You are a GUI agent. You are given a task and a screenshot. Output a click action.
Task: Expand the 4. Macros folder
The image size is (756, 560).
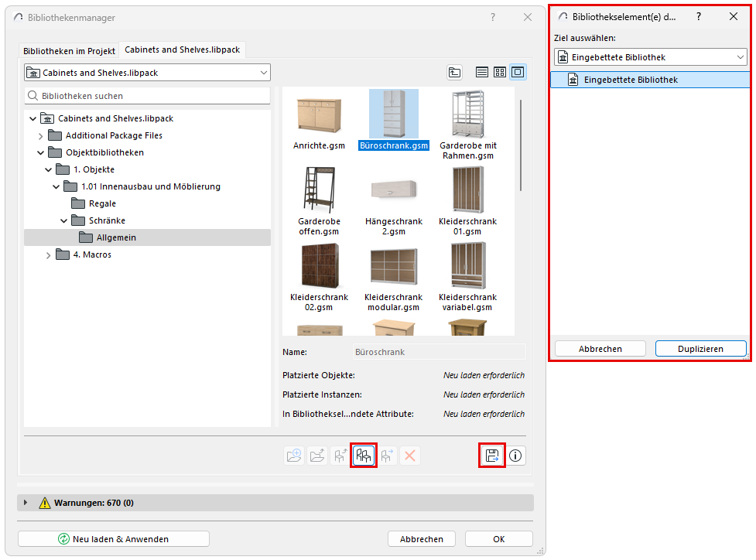(x=48, y=255)
